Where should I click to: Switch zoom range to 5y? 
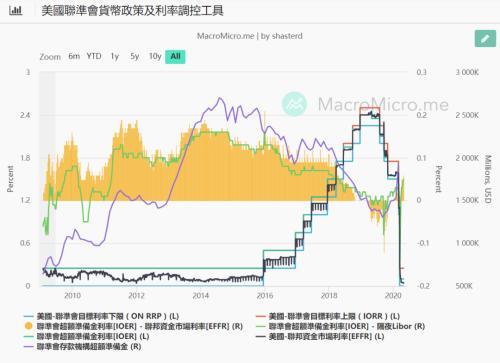click(x=135, y=56)
